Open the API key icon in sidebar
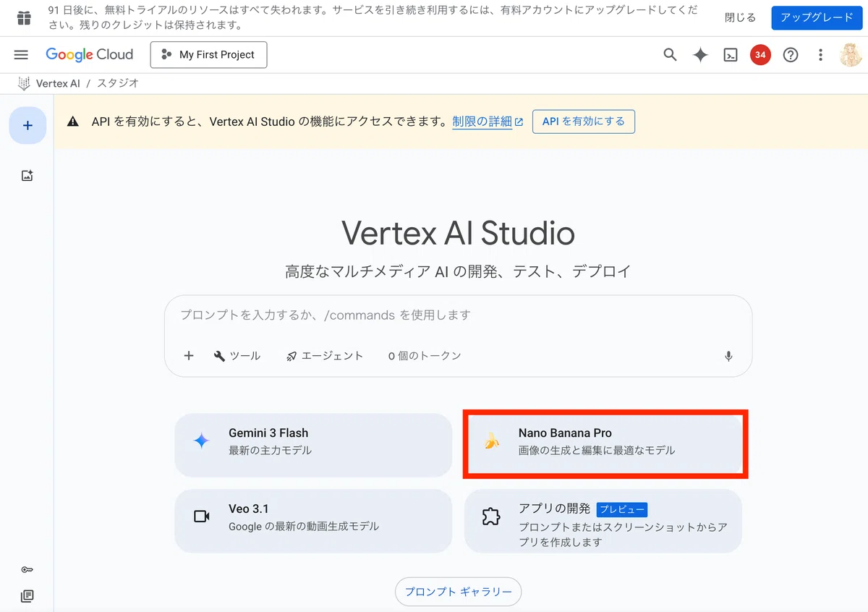Screen dimensions: 868x612 pos(27,569)
